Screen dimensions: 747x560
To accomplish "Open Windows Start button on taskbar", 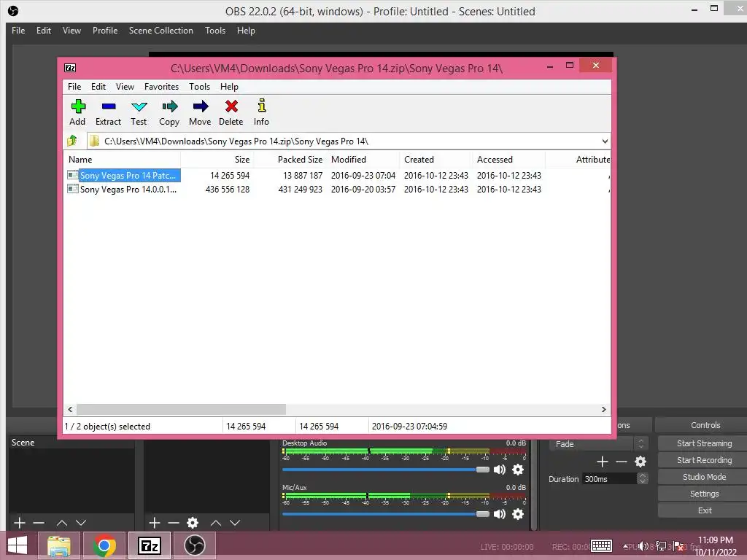I will [x=18, y=545].
